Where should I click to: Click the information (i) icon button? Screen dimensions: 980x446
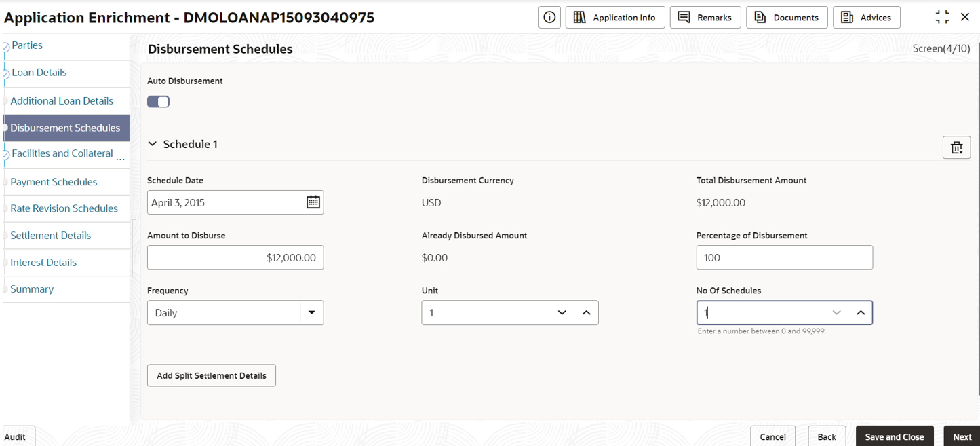[549, 18]
